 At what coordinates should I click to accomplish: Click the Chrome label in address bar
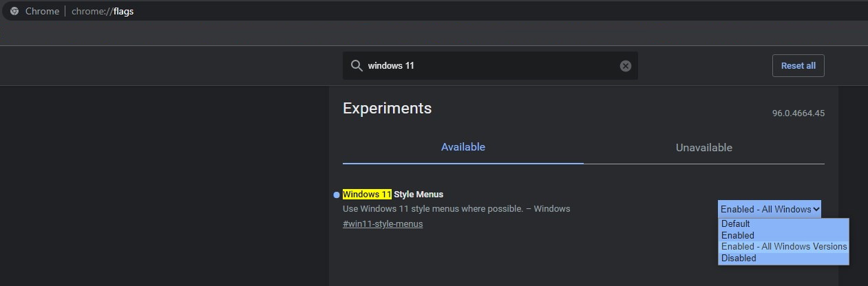[42, 11]
